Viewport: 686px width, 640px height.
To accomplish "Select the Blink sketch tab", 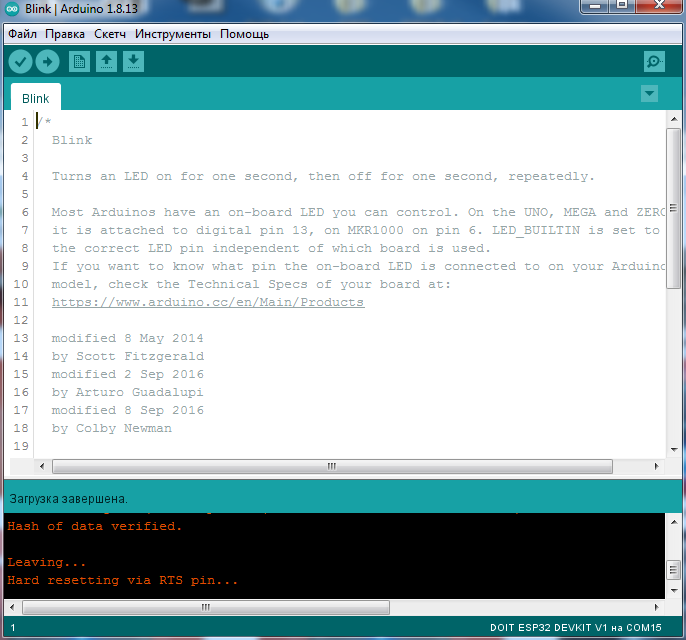I will click(x=35, y=98).
